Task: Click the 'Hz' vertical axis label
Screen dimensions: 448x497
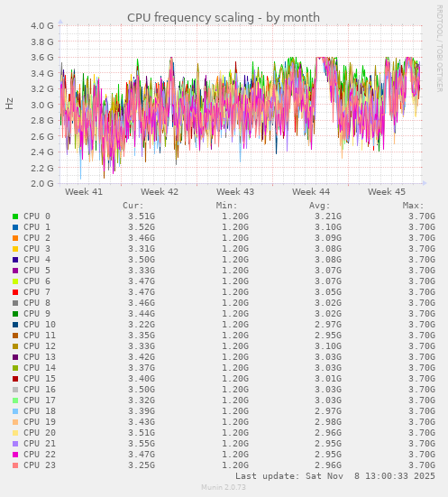Action: (x=10, y=104)
